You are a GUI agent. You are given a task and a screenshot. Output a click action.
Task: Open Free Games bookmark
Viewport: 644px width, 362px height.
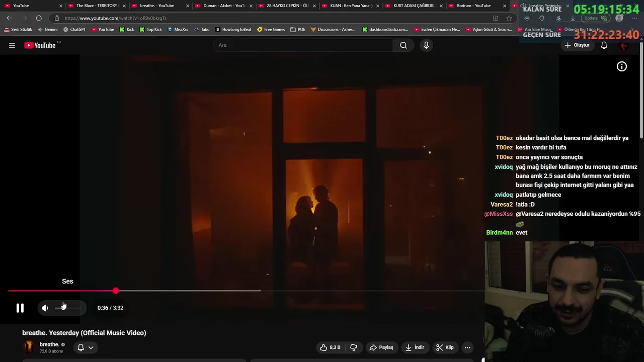pos(271,29)
